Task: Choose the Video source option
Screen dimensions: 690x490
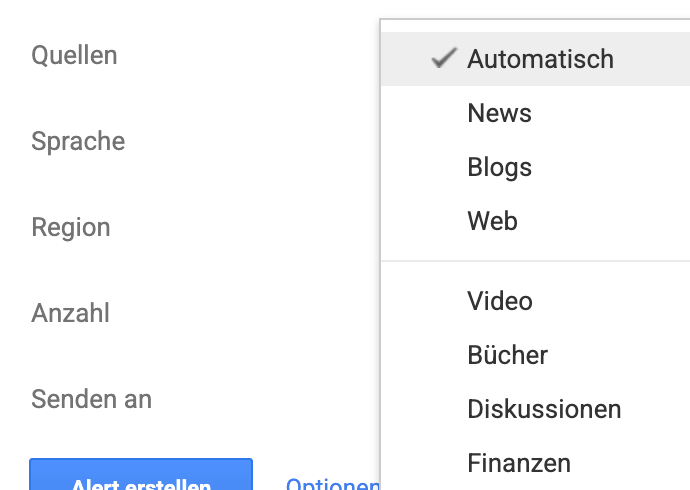Action: coord(499,301)
